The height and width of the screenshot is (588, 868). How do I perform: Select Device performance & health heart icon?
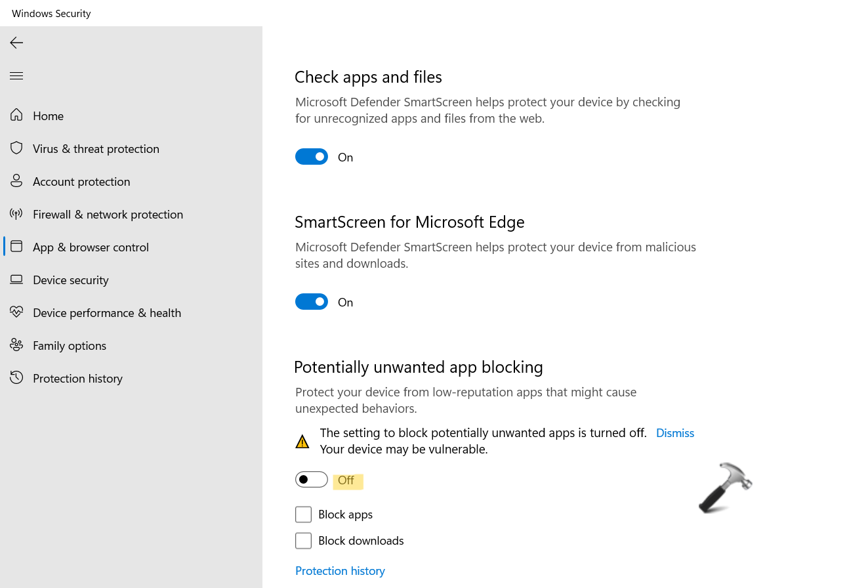tap(16, 312)
